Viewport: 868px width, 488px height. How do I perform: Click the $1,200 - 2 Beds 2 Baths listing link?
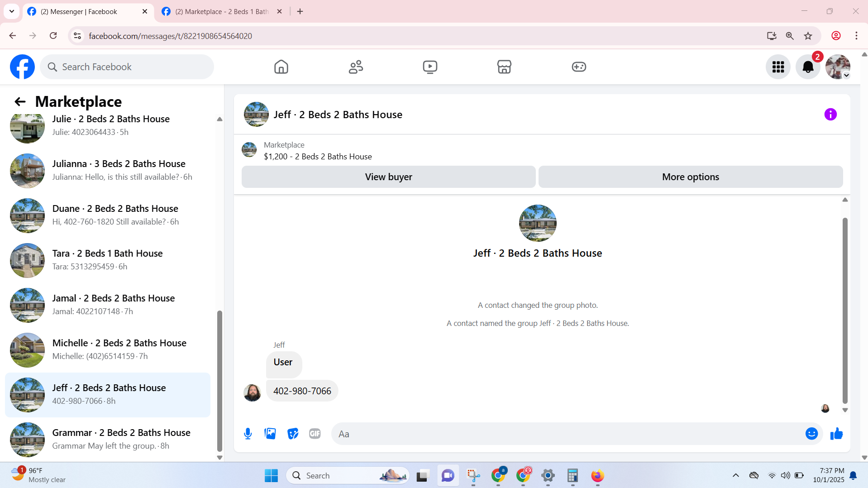[x=318, y=157]
